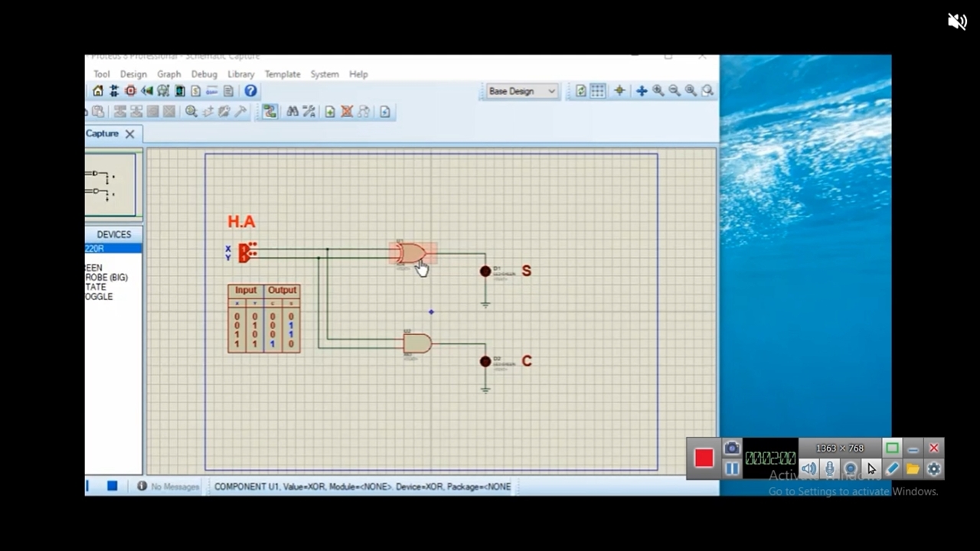Open help with the blue question mark icon
This screenshot has width=980, height=551.
coord(250,91)
